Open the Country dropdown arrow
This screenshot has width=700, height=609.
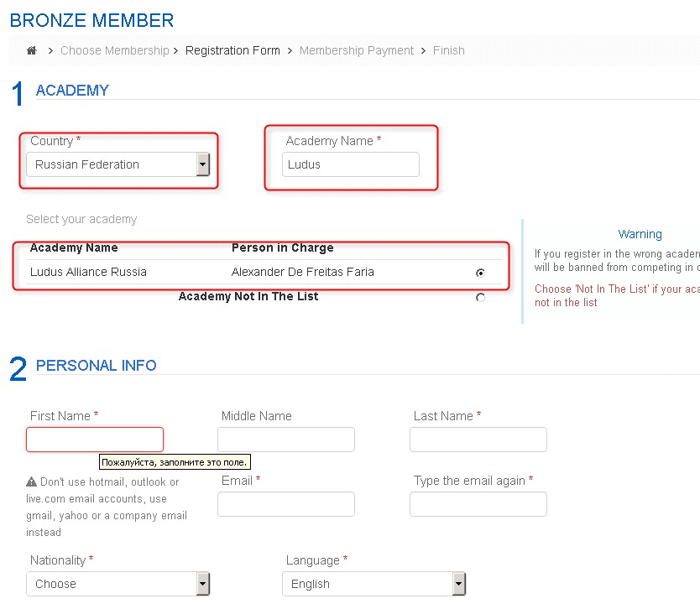pos(202,164)
